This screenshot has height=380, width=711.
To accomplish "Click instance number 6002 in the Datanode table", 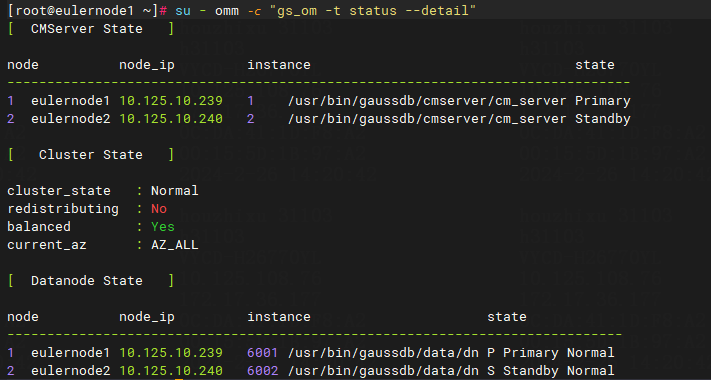I will [x=263, y=371].
